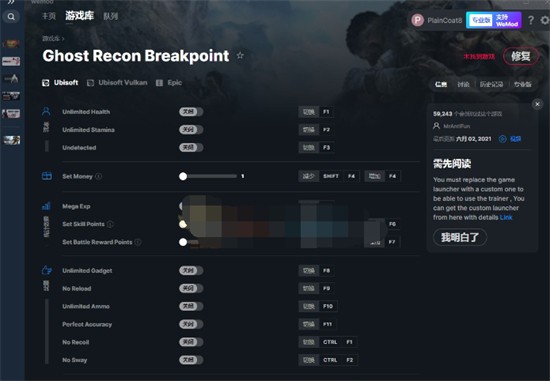Select the Ubisoft Vulkan platform tab
Screen dimensions: 550x381
point(117,83)
